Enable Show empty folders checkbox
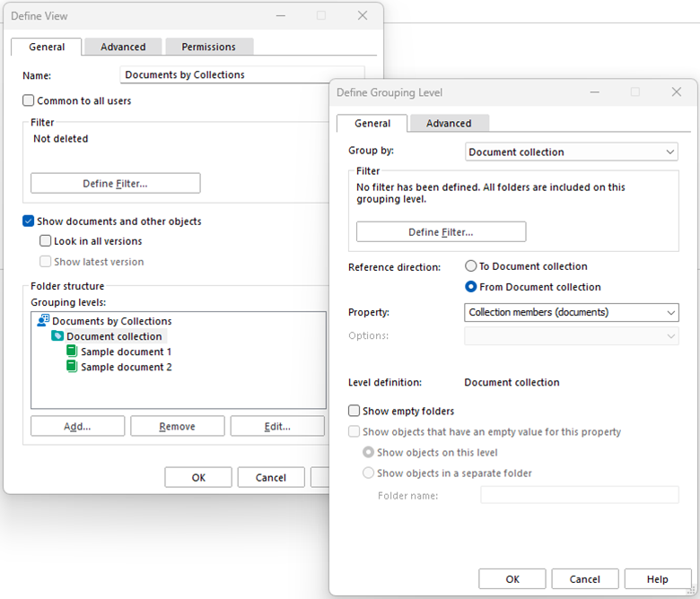This screenshot has width=700, height=599. coord(354,411)
